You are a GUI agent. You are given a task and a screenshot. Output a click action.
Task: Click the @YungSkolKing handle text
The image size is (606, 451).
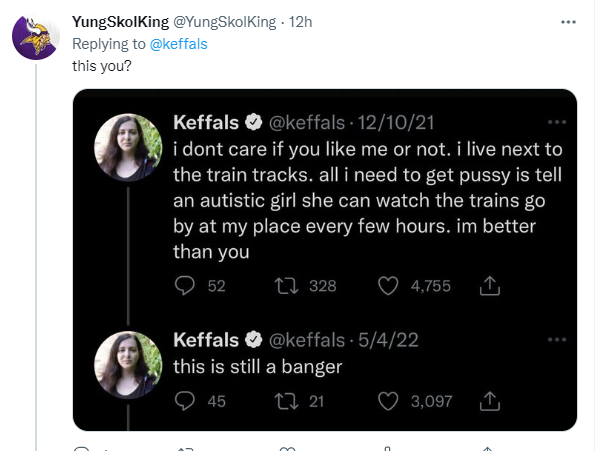point(225,22)
